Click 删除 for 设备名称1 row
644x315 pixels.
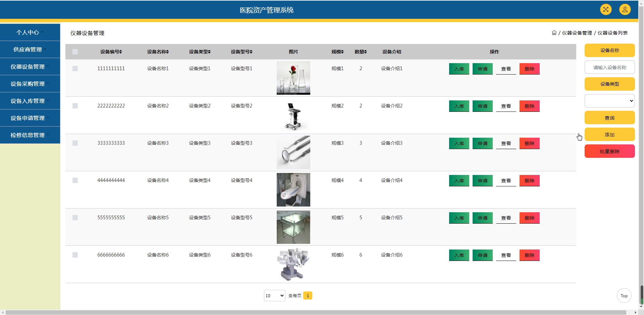tap(529, 69)
